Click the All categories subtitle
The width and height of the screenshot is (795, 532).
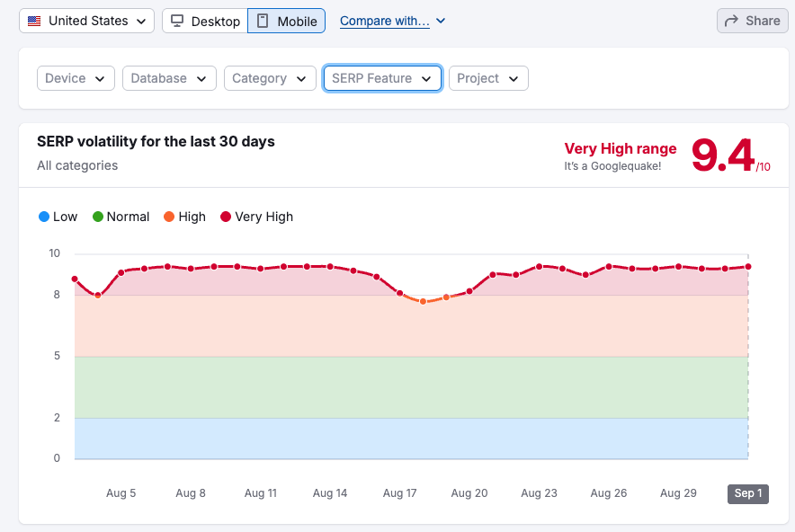coord(77,165)
